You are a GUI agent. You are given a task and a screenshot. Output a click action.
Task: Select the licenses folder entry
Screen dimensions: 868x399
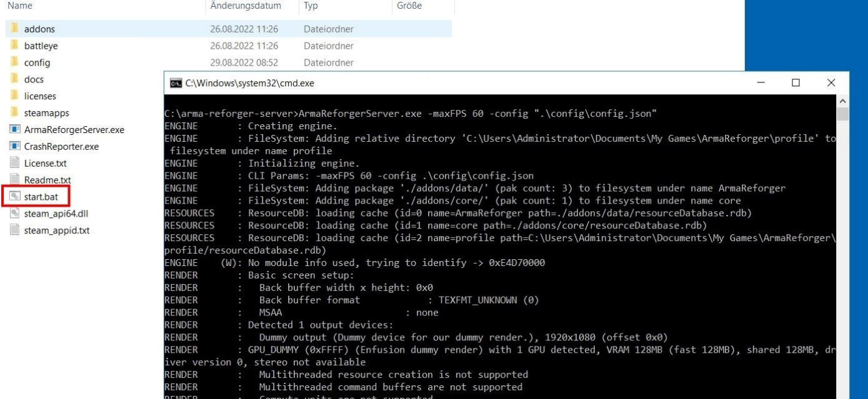[x=40, y=96]
